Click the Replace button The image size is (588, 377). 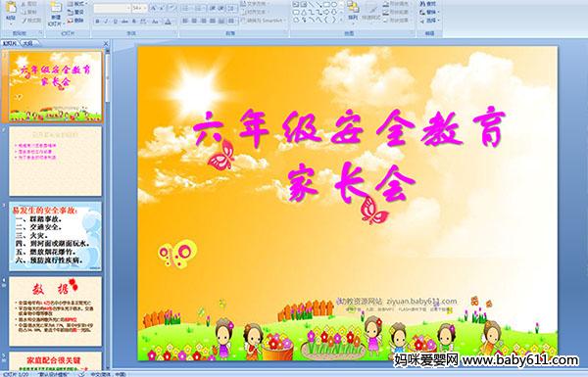pos(428,12)
